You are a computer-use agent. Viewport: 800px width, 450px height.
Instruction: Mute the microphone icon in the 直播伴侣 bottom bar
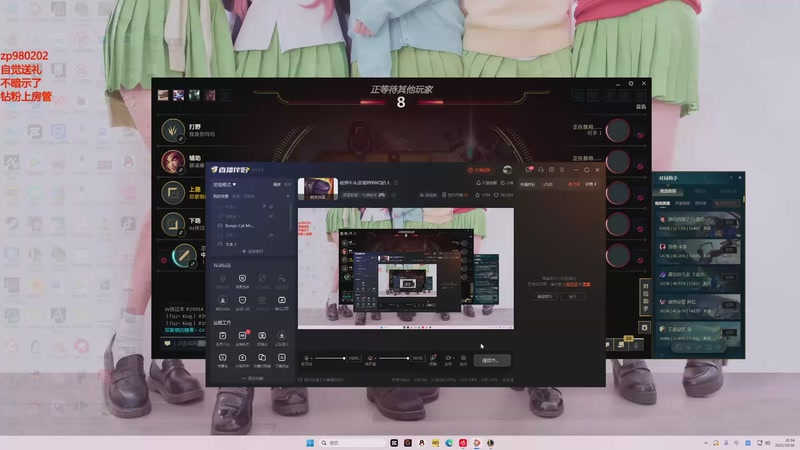(306, 358)
